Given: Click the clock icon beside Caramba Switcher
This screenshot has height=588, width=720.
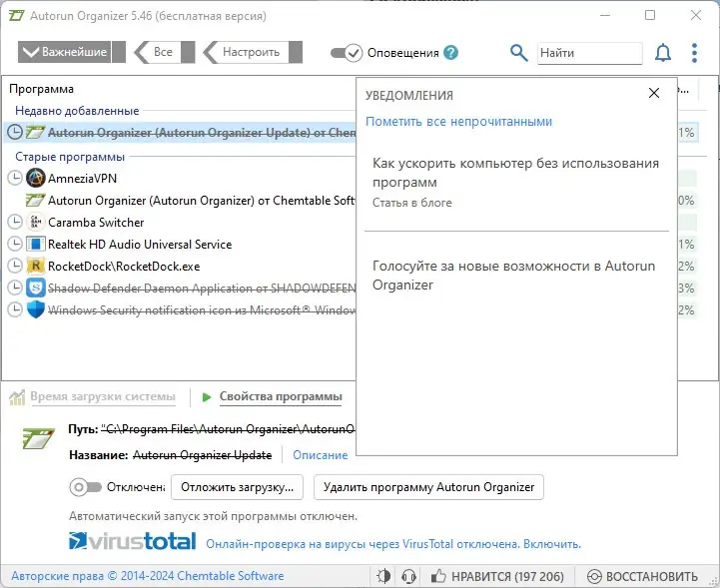Looking at the screenshot, I should pyautogui.click(x=15, y=223).
